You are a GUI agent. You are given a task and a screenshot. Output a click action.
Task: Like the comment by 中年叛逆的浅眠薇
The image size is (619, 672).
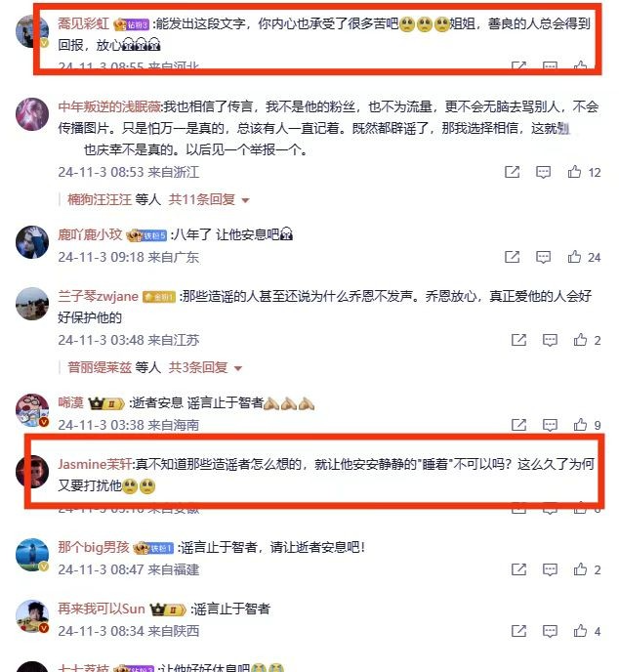point(574,172)
